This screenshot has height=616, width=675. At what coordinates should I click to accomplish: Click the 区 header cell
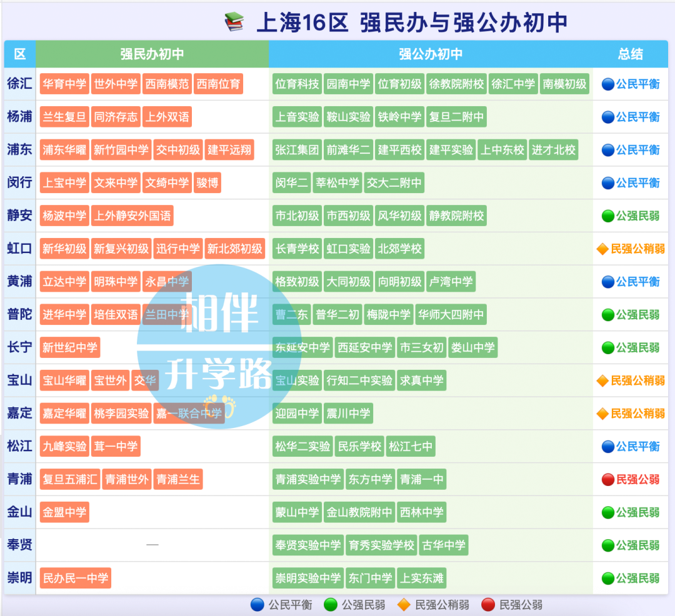pos(19,54)
